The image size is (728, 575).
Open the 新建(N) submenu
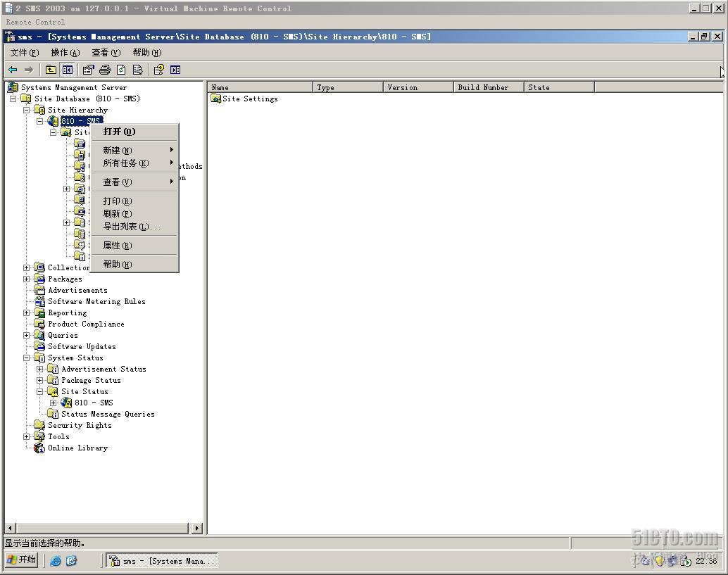pyautogui.click(x=134, y=151)
